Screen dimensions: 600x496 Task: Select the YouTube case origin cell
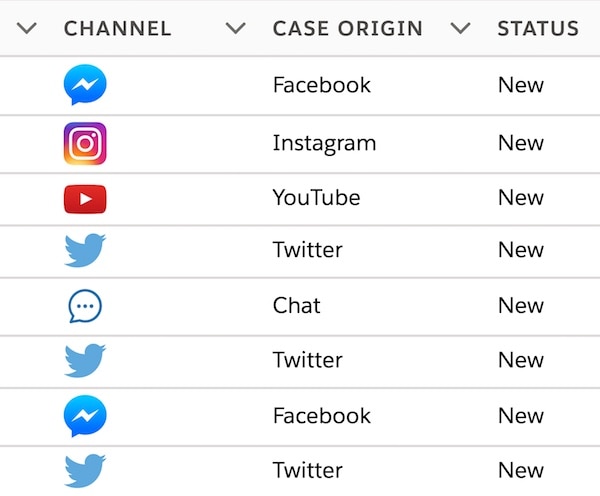click(x=316, y=198)
